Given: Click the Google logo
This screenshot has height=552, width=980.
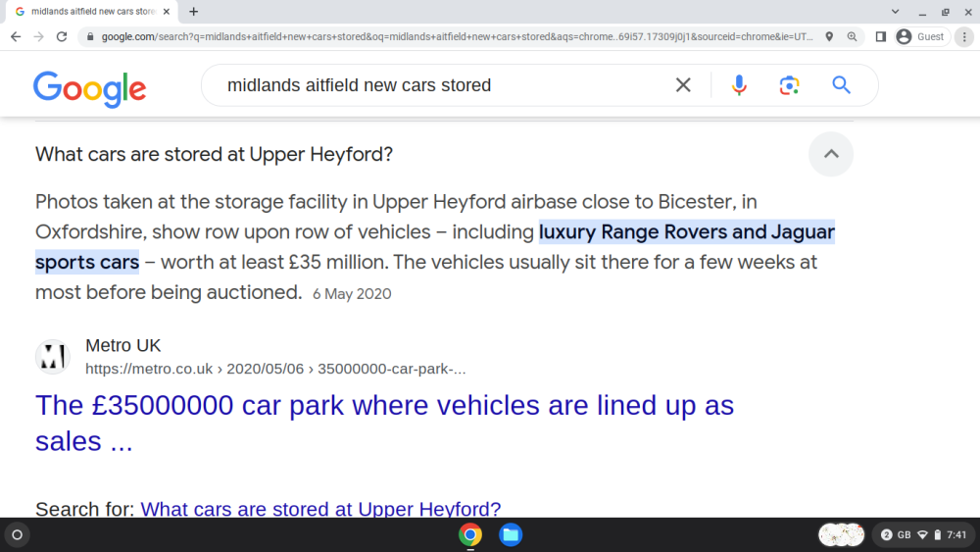Looking at the screenshot, I should tap(89, 88).
